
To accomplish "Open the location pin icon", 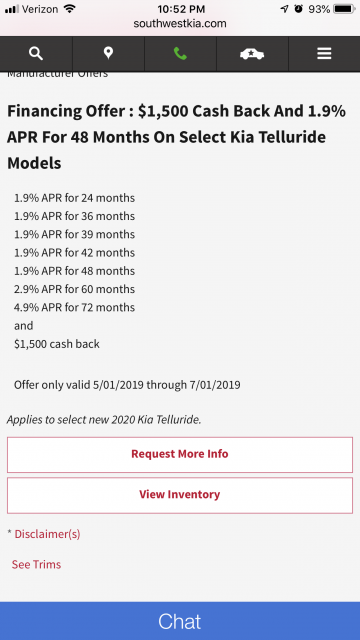I will point(108,53).
